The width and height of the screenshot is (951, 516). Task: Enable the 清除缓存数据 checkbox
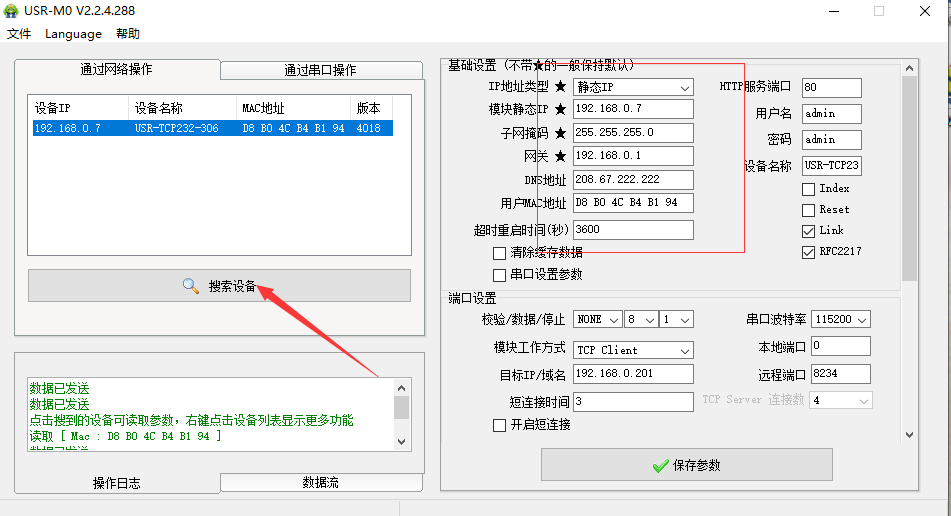click(x=499, y=253)
